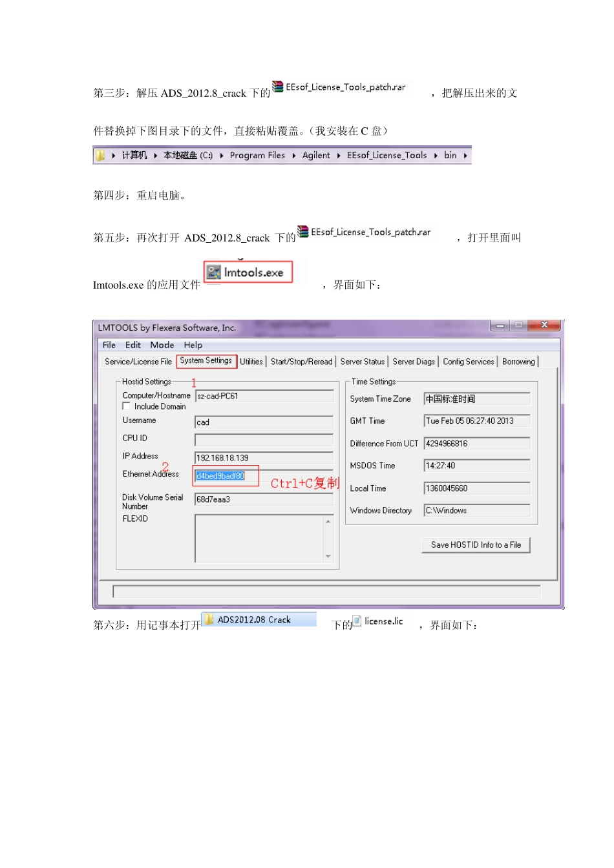Click the MSDOS Time field
This screenshot has height=868, width=614.
(477, 466)
